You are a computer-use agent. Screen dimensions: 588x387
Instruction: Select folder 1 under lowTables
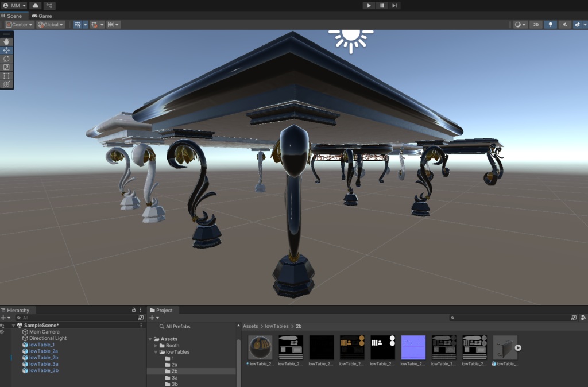click(169, 358)
